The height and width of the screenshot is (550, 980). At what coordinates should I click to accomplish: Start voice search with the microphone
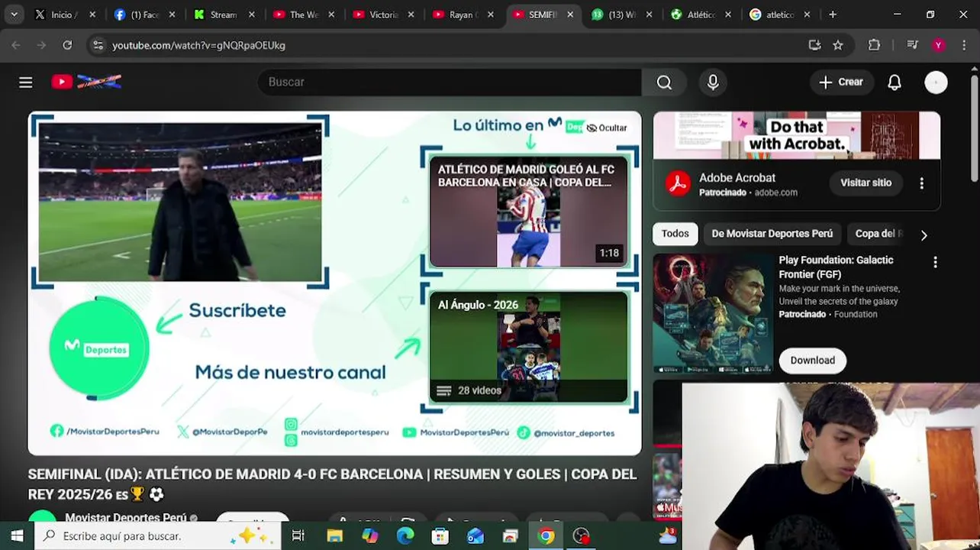point(713,82)
